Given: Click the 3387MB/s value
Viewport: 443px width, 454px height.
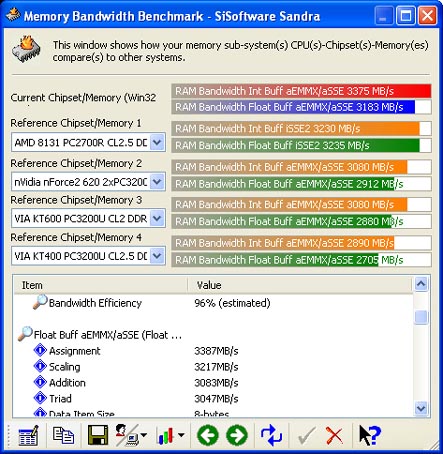Looking at the screenshot, I should (x=216, y=351).
